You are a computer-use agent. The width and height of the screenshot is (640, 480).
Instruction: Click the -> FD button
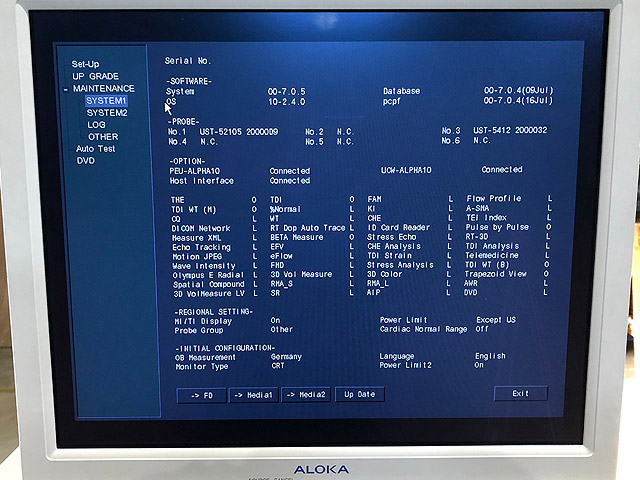point(201,395)
